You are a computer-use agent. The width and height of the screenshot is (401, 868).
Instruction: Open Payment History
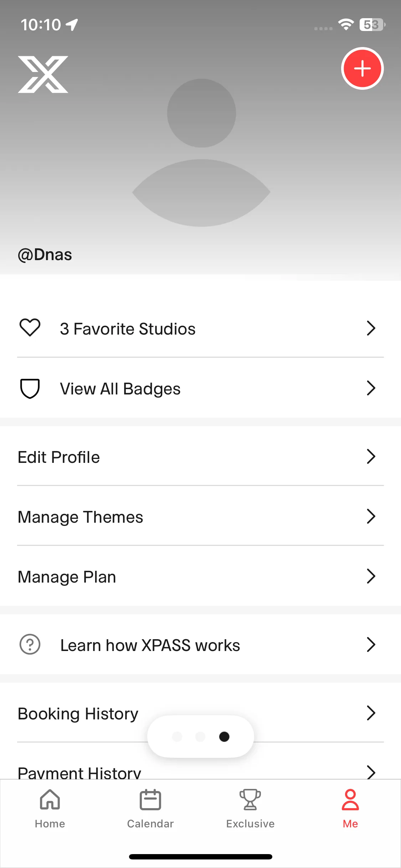[79, 772]
